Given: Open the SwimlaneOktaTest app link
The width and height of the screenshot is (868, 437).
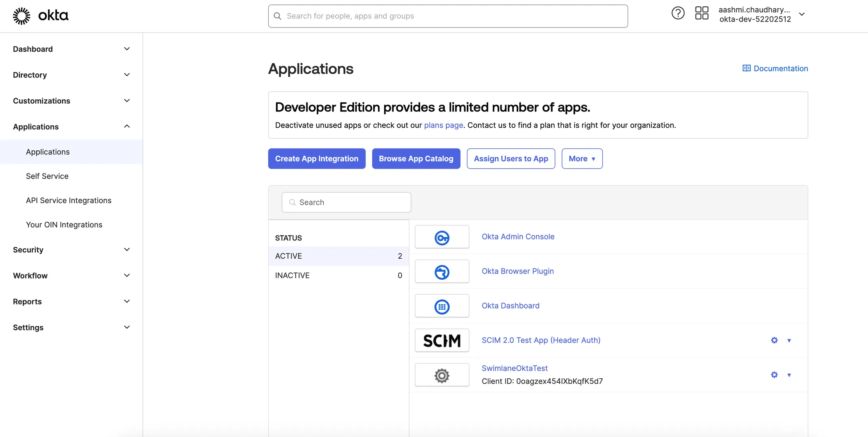Looking at the screenshot, I should (515, 368).
